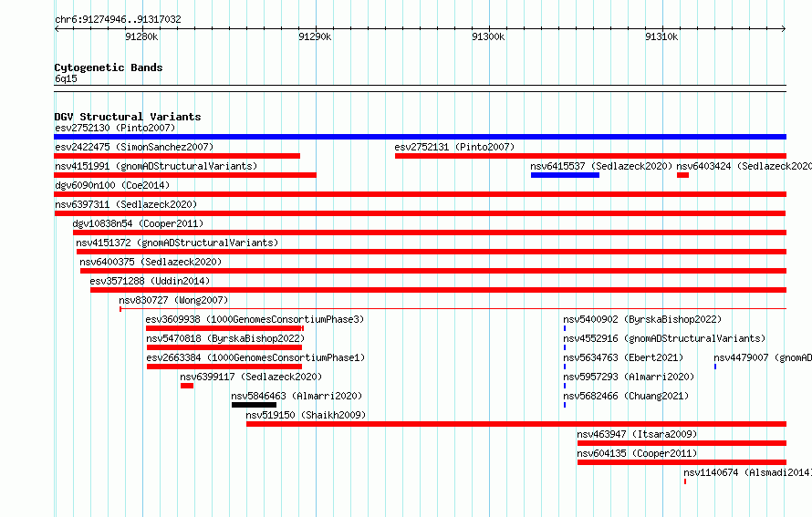Click nsv6397311 (Sedlazeck2020) variant label

[126, 204]
